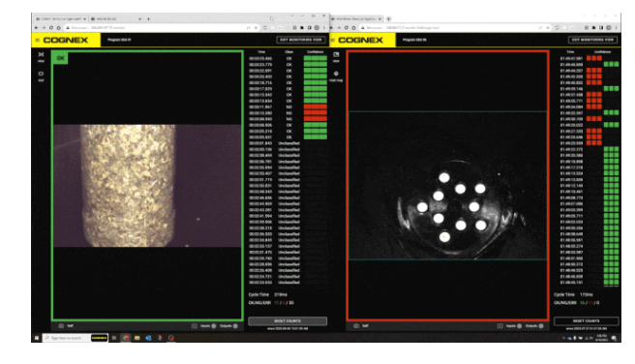The width and height of the screenshot is (635, 364).
Task: Open the Windows Start menu
Action: [x=37, y=338]
